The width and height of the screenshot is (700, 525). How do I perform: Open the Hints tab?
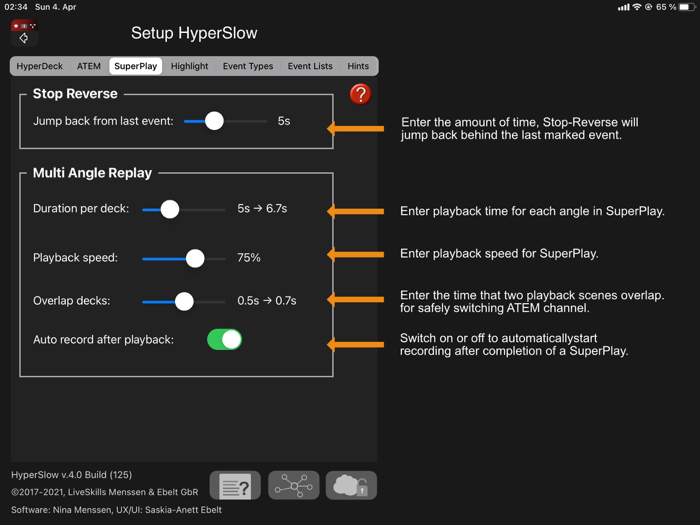pyautogui.click(x=358, y=66)
